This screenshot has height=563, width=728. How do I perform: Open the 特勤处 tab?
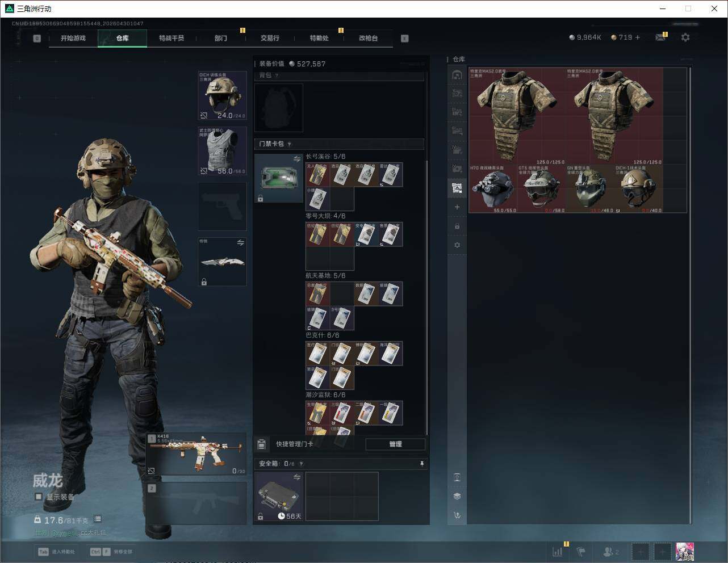click(x=319, y=38)
